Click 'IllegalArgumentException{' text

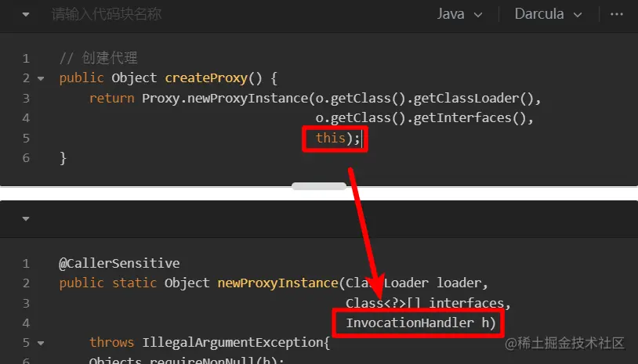coord(236,343)
